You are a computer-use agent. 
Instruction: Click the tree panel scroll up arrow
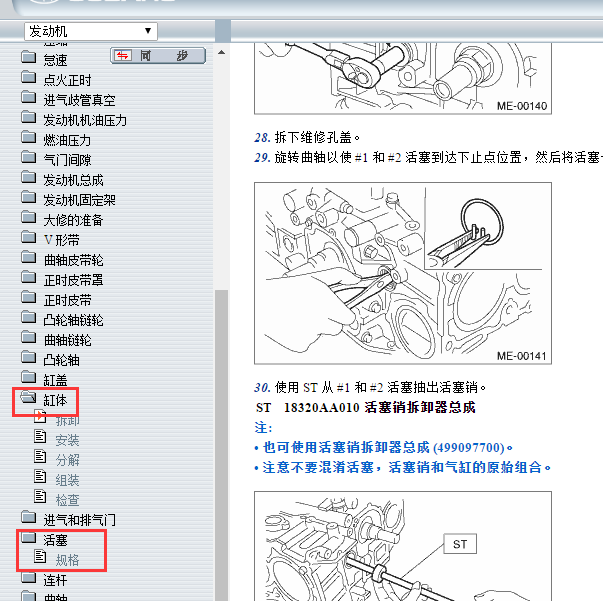pos(222,52)
